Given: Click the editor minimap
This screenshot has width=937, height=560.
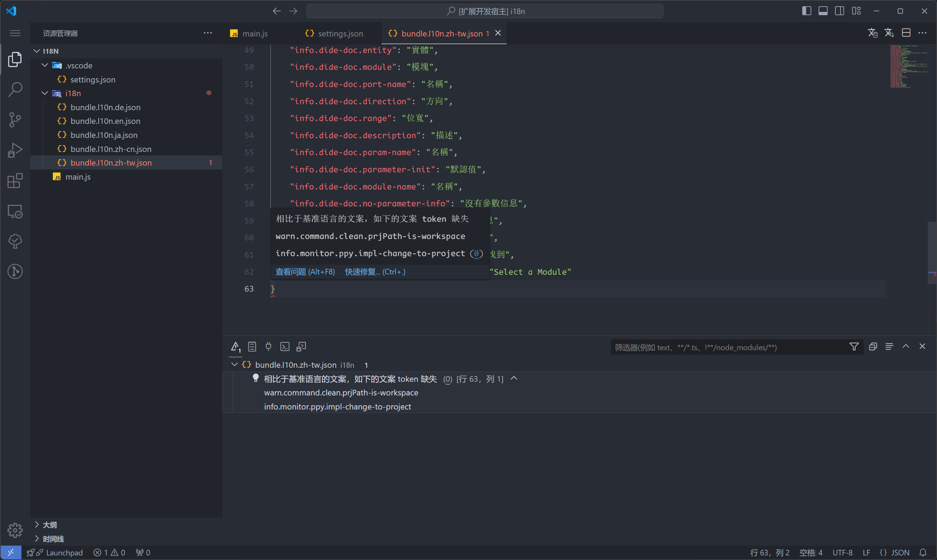Looking at the screenshot, I should coord(909,66).
